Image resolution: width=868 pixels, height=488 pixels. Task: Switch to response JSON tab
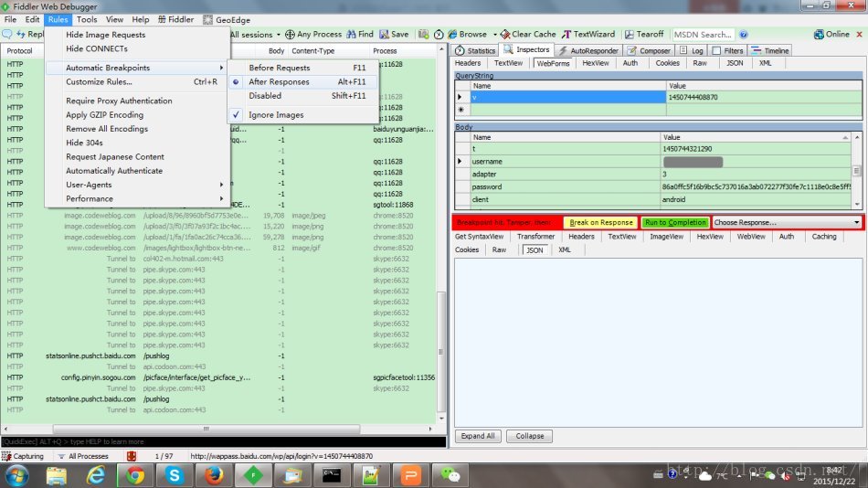(x=535, y=249)
